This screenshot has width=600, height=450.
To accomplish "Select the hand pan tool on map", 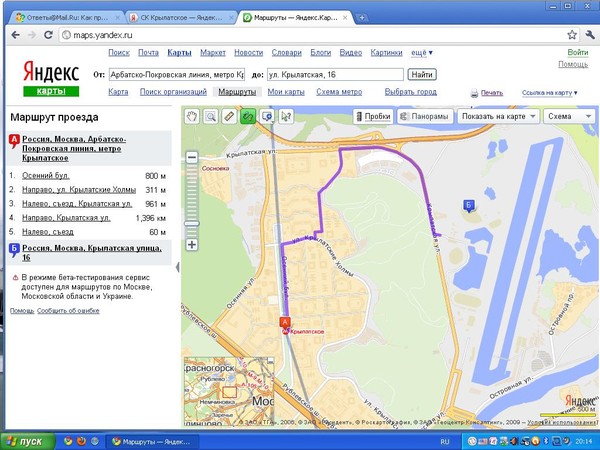I will tap(192, 116).
